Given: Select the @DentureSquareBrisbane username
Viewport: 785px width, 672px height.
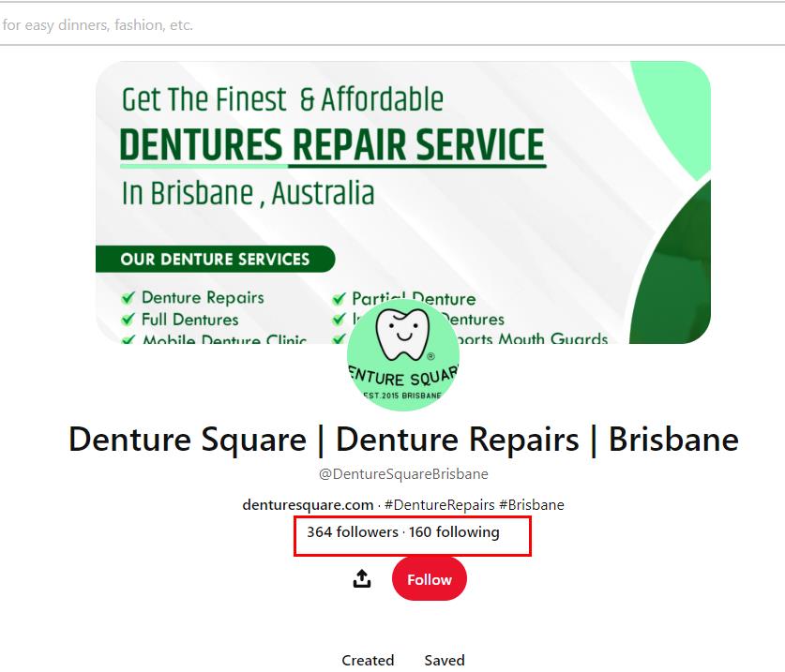Looking at the screenshot, I should pyautogui.click(x=403, y=474).
